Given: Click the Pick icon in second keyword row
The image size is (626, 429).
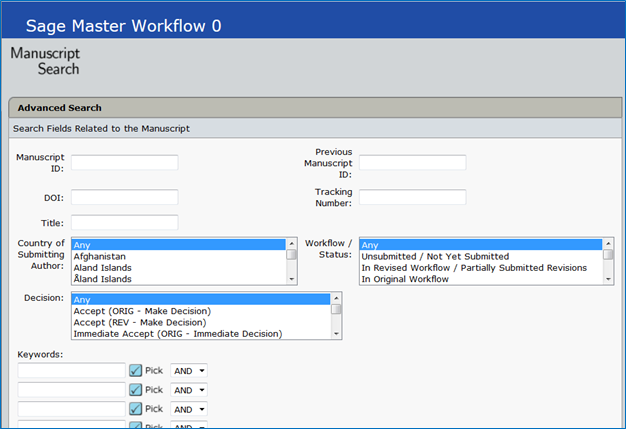Looking at the screenshot, I should pos(136,390).
